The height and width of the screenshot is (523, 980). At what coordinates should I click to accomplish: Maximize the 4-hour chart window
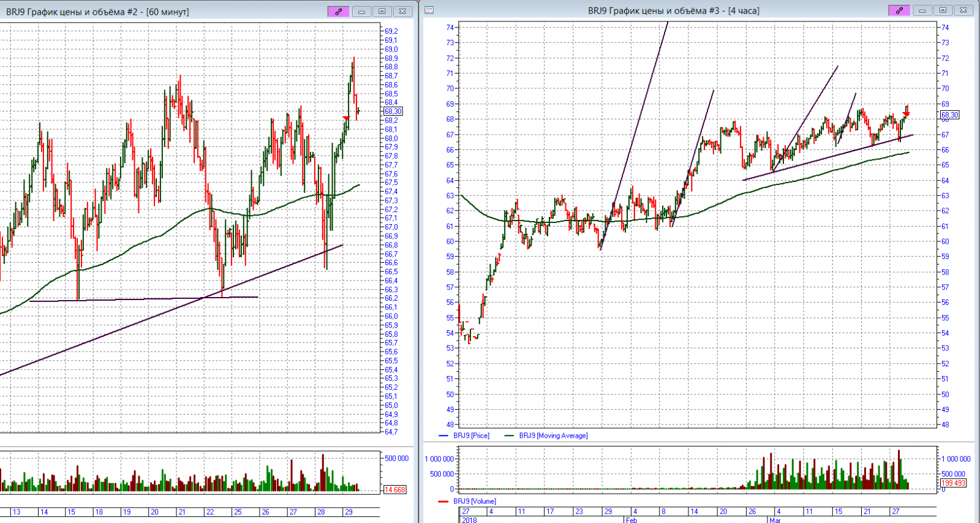pos(943,10)
